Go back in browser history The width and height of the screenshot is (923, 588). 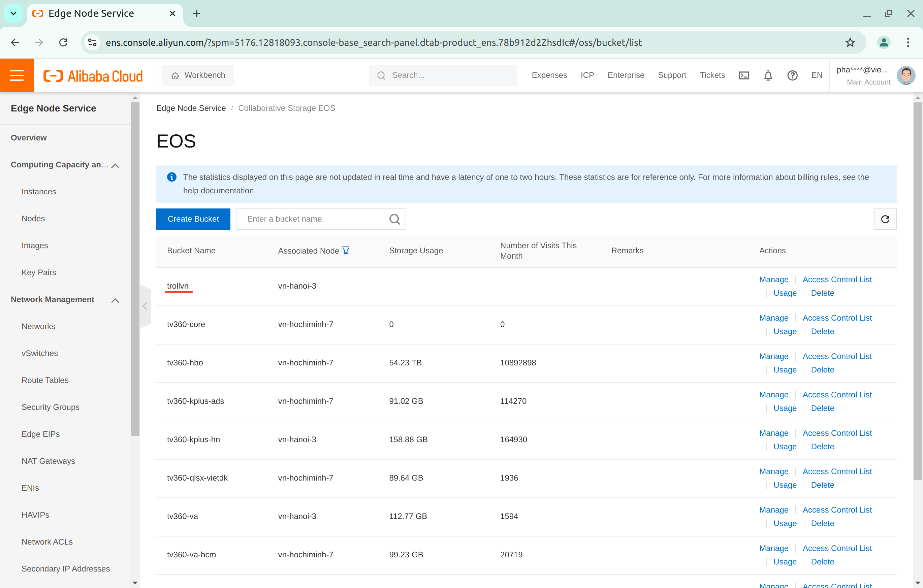pyautogui.click(x=15, y=42)
